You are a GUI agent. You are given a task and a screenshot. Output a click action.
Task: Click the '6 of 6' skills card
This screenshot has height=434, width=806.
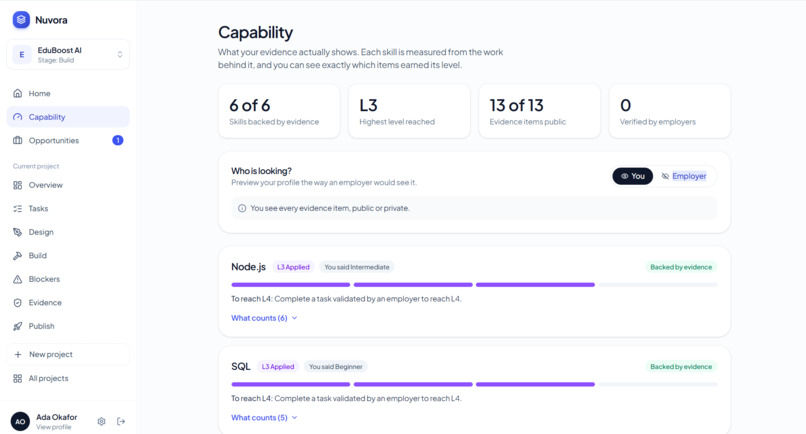click(279, 111)
